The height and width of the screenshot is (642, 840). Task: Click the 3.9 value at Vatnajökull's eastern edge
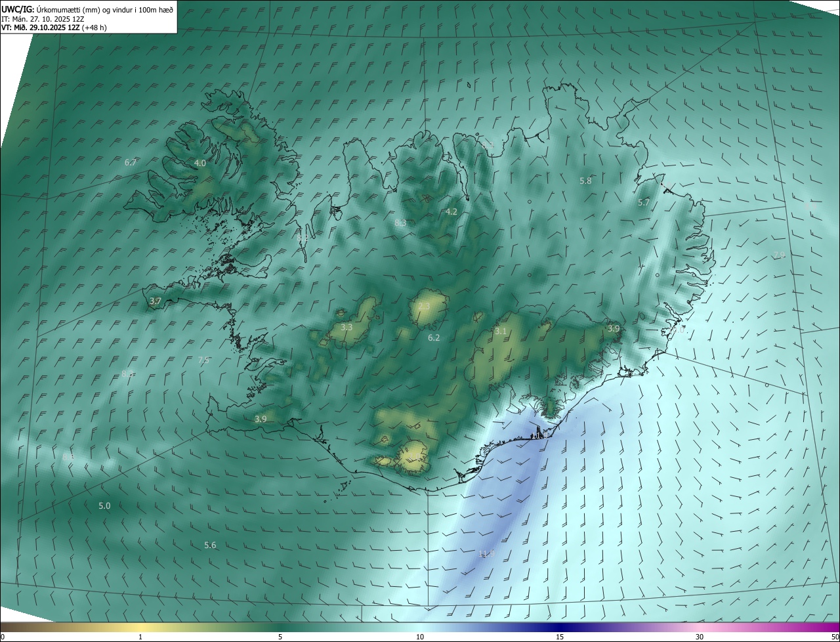614,328
